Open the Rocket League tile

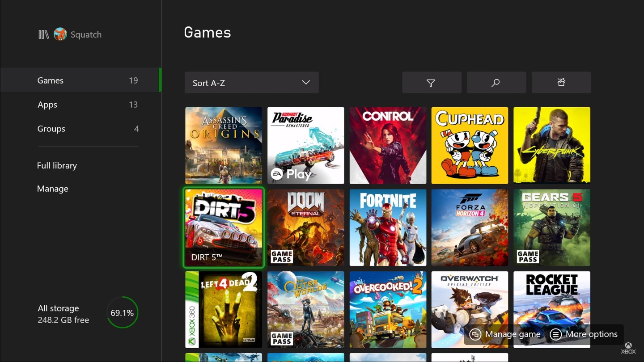pos(552,310)
